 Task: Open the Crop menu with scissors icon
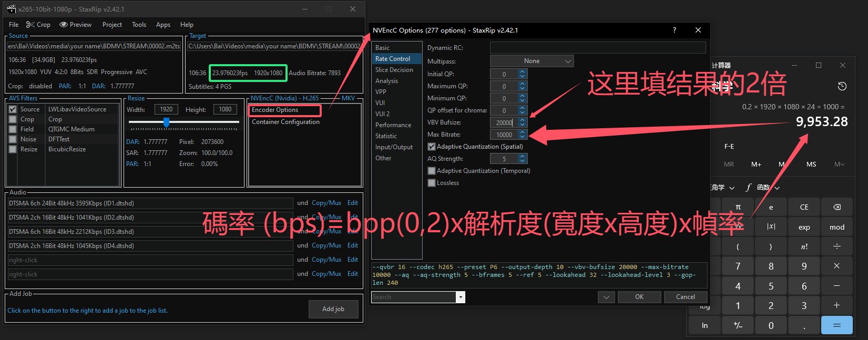[38, 25]
